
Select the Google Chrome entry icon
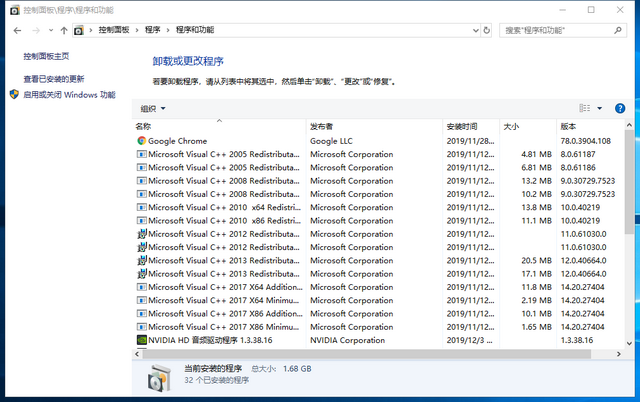[142, 141]
